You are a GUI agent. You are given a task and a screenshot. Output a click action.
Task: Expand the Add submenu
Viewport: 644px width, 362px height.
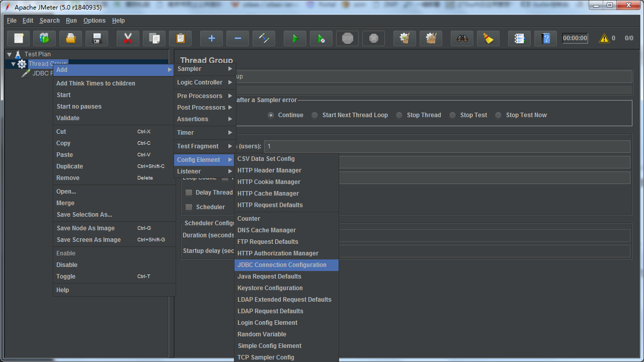tap(114, 70)
